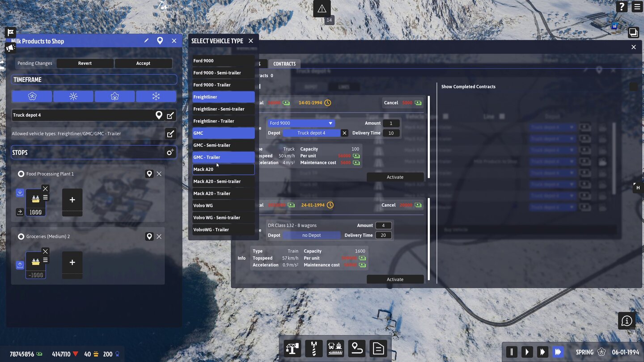Open the management tie menu
The height and width of the screenshot is (362, 644).
(314, 349)
